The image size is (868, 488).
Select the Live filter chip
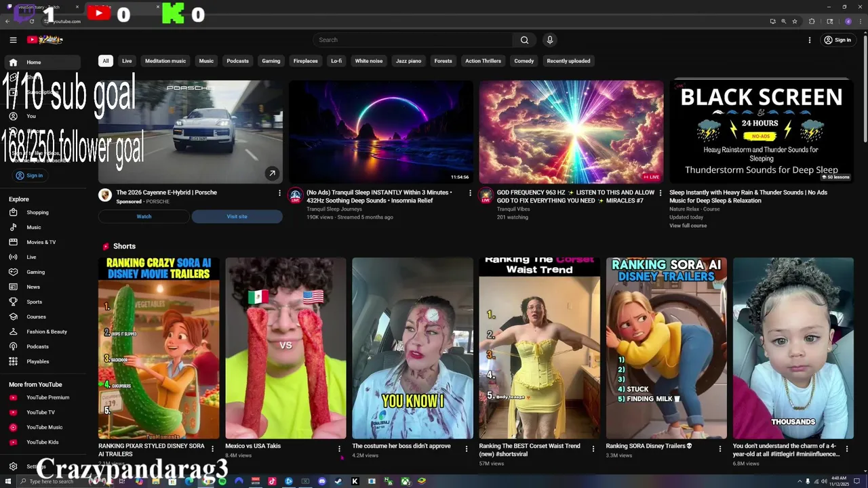point(127,61)
